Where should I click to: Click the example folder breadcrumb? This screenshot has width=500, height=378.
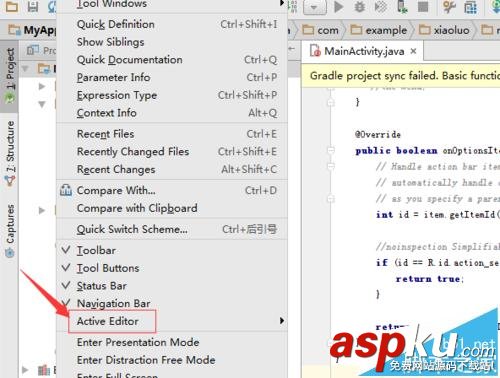point(379,30)
